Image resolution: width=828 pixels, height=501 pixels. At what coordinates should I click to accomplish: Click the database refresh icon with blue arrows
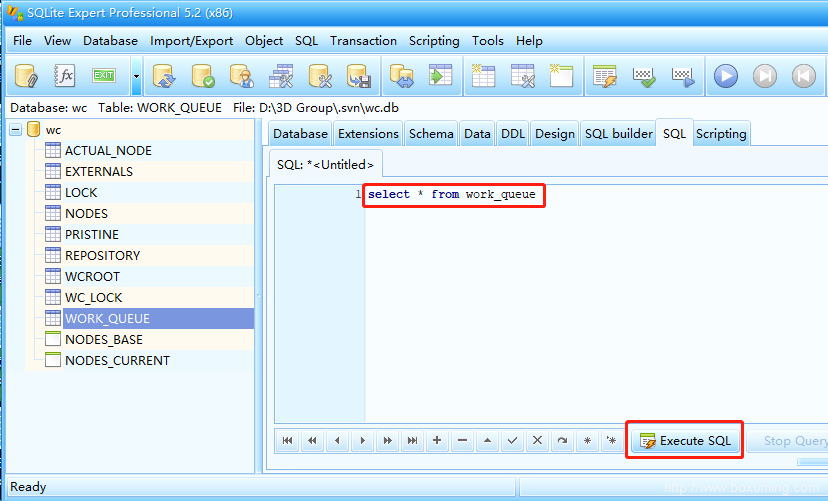click(x=164, y=76)
